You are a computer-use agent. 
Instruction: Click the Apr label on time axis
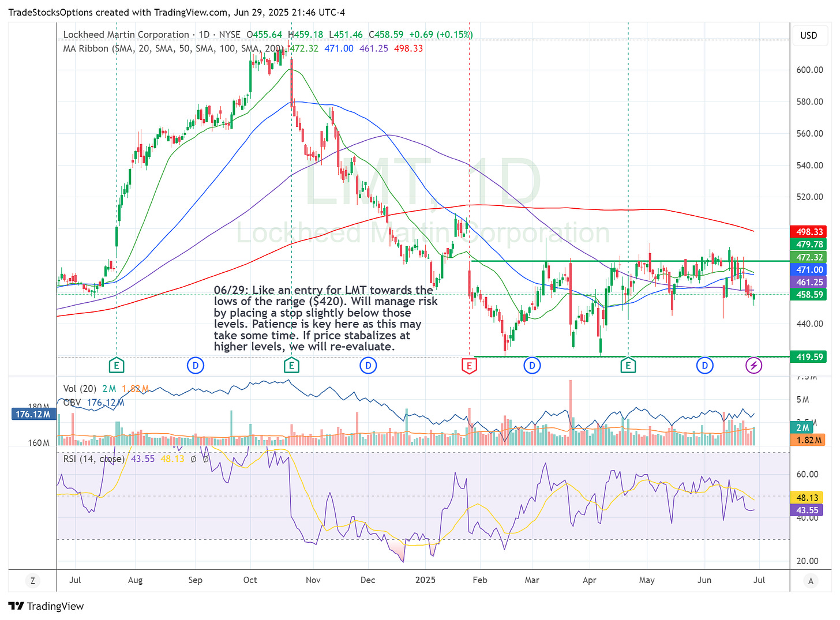tap(590, 580)
